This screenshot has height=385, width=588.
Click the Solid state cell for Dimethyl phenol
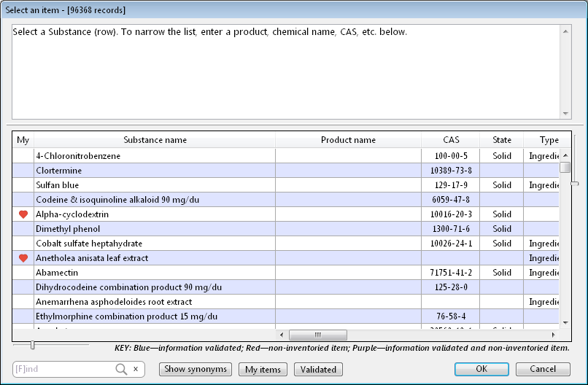(502, 229)
